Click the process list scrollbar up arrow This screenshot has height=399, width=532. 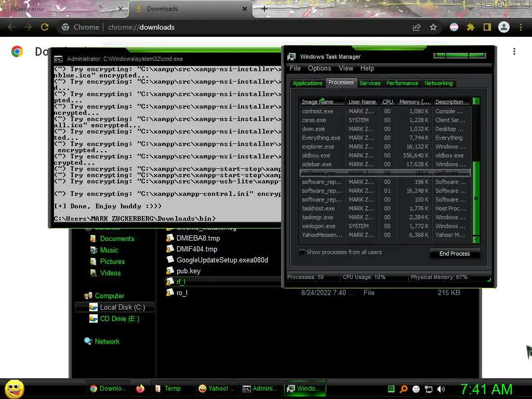[476, 101]
